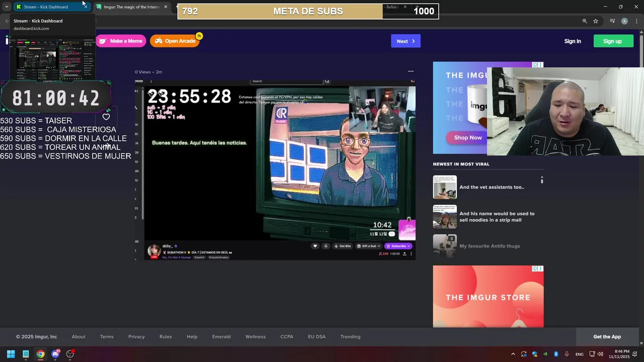644x362 pixels.
Task: Open the Rules footer link
Action: 166,337
